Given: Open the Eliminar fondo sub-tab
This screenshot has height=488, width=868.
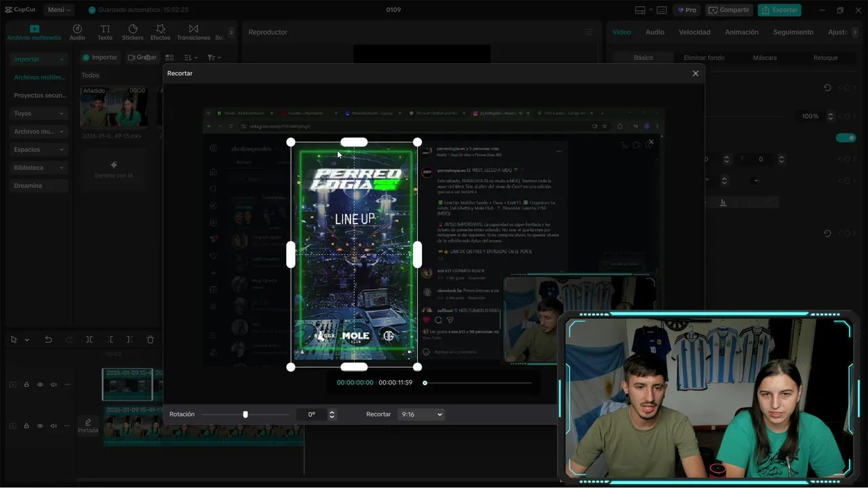Looking at the screenshot, I should click(704, 58).
